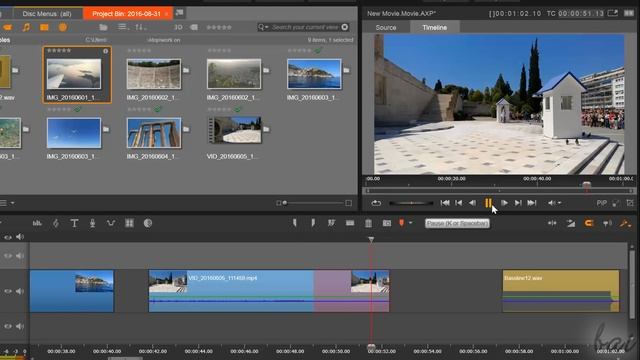
Task: Toggle audio scrubbing in the timeline toolbar
Action: 607,223
